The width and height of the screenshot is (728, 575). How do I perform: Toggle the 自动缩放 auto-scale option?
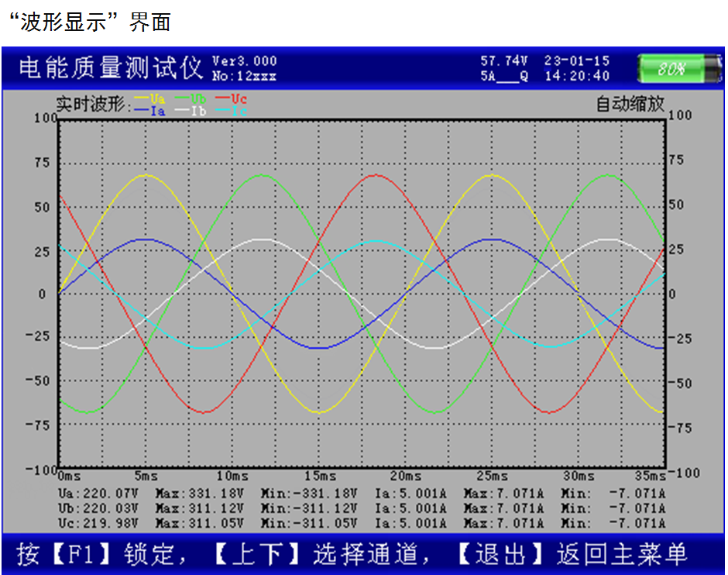pyautogui.click(x=630, y=104)
